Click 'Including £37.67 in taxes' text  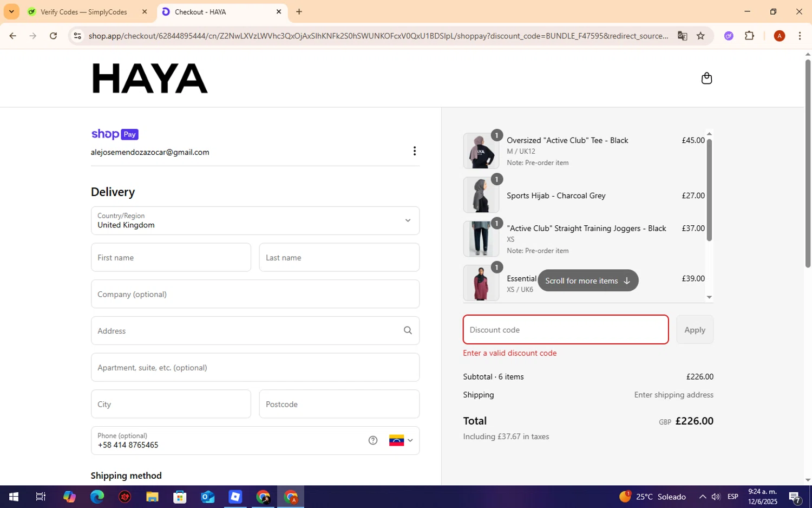click(x=506, y=437)
